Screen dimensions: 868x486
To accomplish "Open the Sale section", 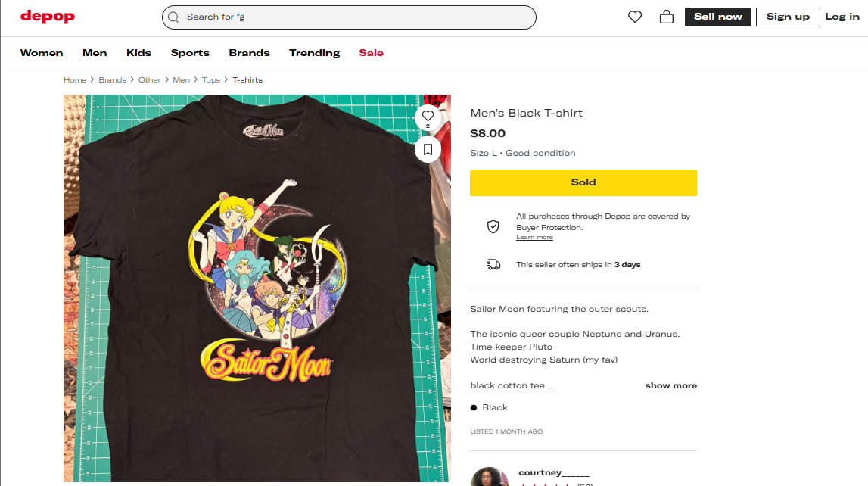I will point(371,53).
